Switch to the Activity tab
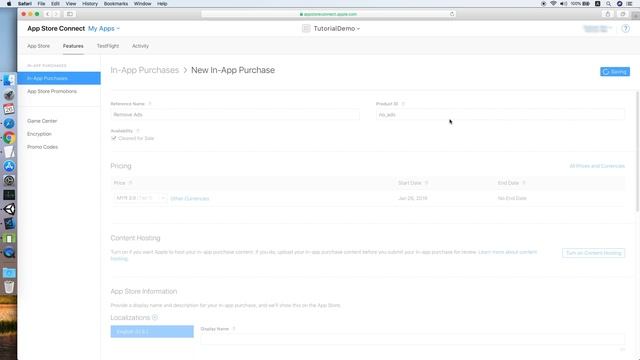This screenshot has width=640, height=360. click(140, 46)
